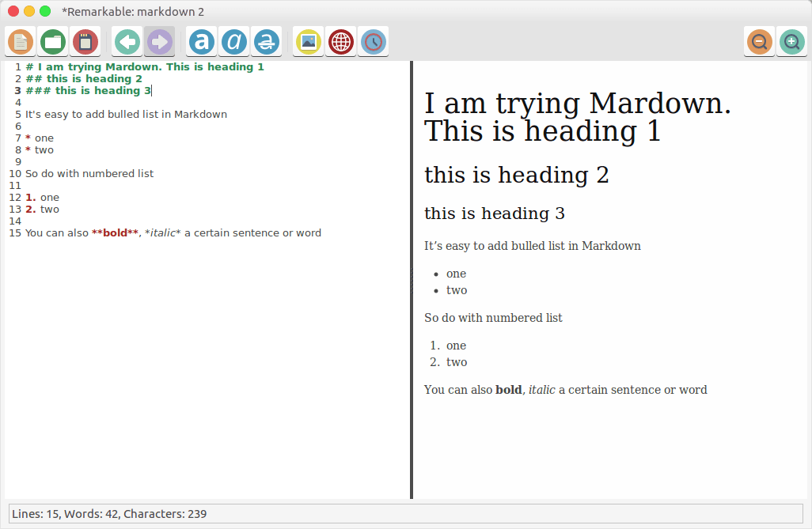Apply italic formatting with the italic 'a' icon
The height and width of the screenshot is (529, 812).
pyautogui.click(x=233, y=41)
